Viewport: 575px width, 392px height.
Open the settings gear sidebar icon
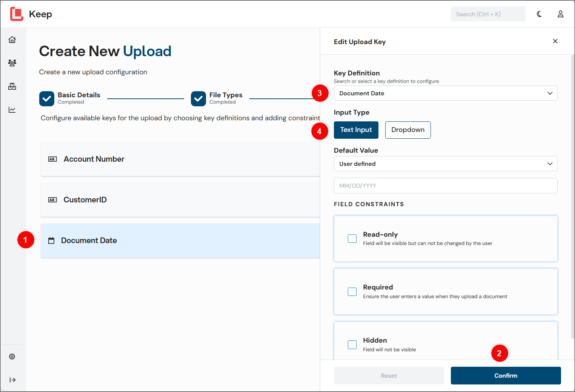click(x=12, y=357)
